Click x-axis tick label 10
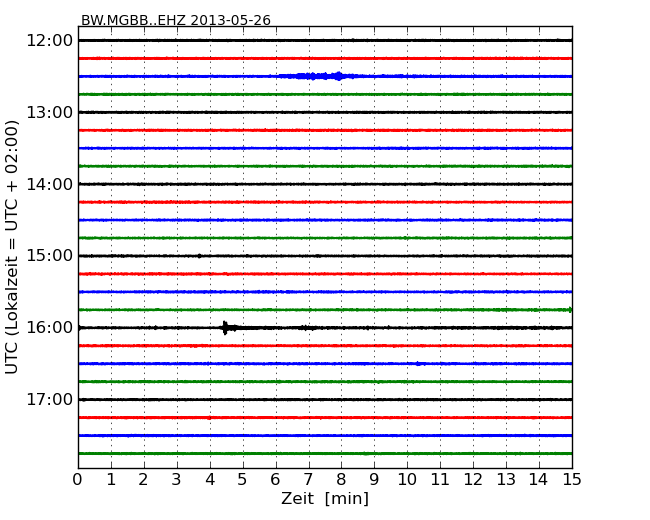 click(x=407, y=480)
